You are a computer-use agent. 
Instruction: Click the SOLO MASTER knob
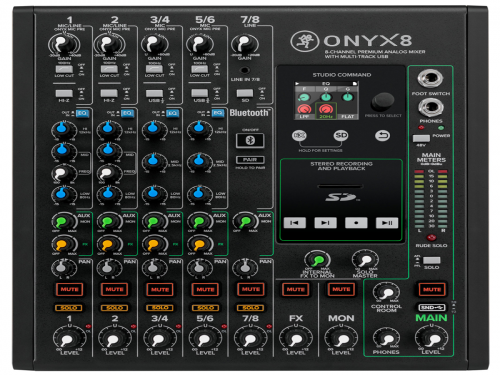[x=365, y=260]
